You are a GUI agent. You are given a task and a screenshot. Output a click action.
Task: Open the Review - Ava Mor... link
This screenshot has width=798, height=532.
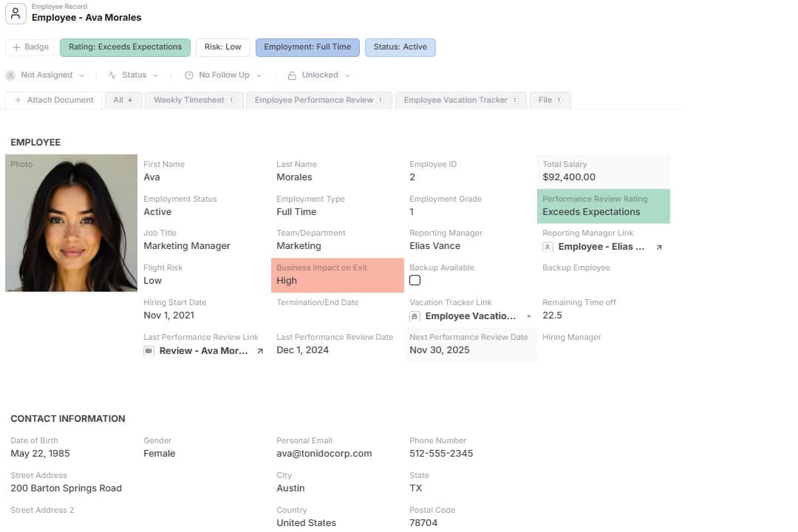[204, 351]
